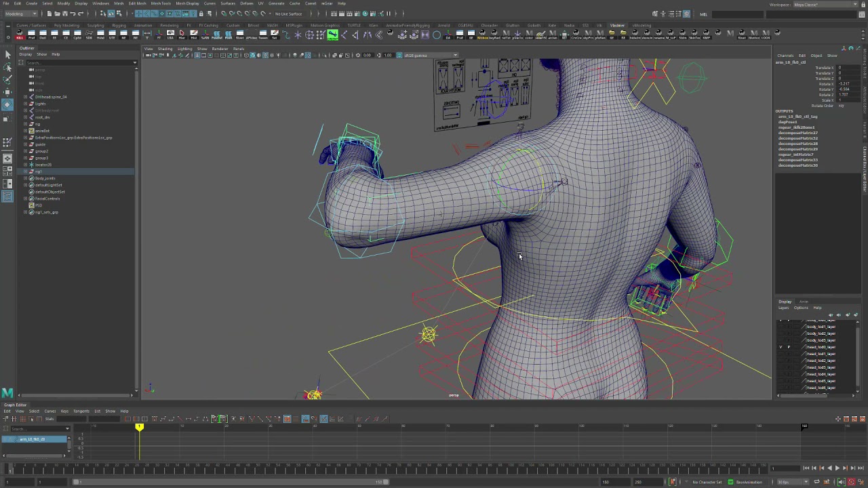The height and width of the screenshot is (488, 868).
Task: Click the Open Scene folder icon
Action: (58, 14)
